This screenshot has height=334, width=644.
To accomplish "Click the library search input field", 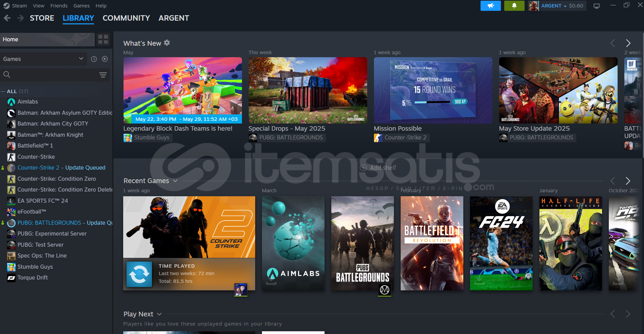I will pos(54,75).
